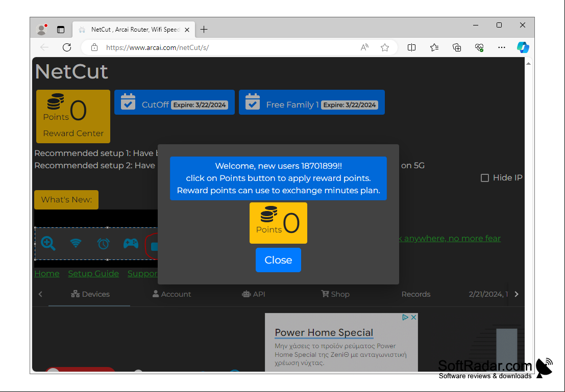Click the game controller icon
This screenshot has width=565, height=392.
[x=131, y=244]
